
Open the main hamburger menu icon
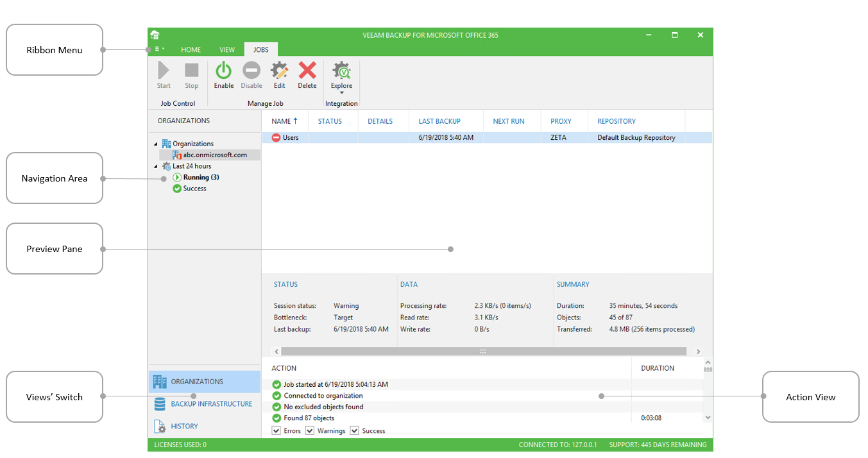[157, 49]
